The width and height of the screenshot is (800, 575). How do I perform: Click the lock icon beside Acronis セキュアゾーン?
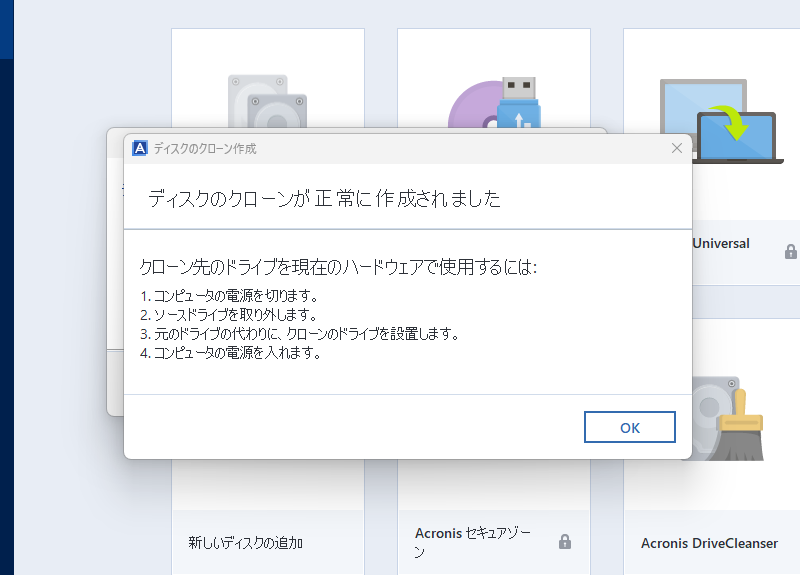pos(565,541)
